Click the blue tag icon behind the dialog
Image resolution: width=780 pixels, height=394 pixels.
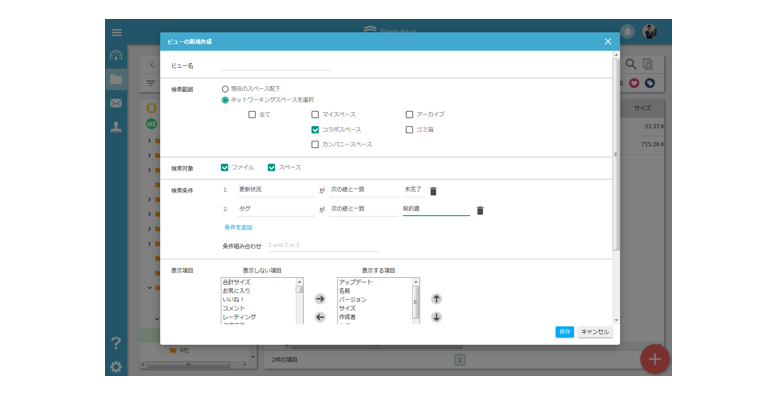[x=650, y=83]
